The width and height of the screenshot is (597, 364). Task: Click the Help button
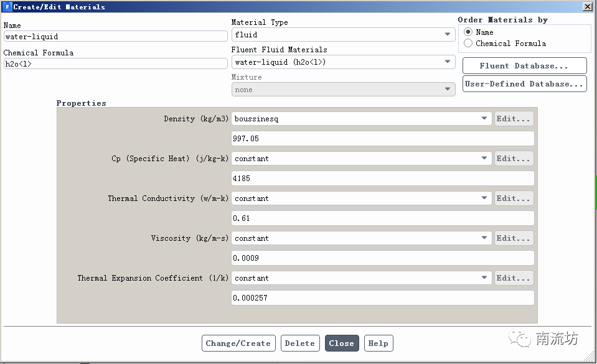tap(378, 343)
